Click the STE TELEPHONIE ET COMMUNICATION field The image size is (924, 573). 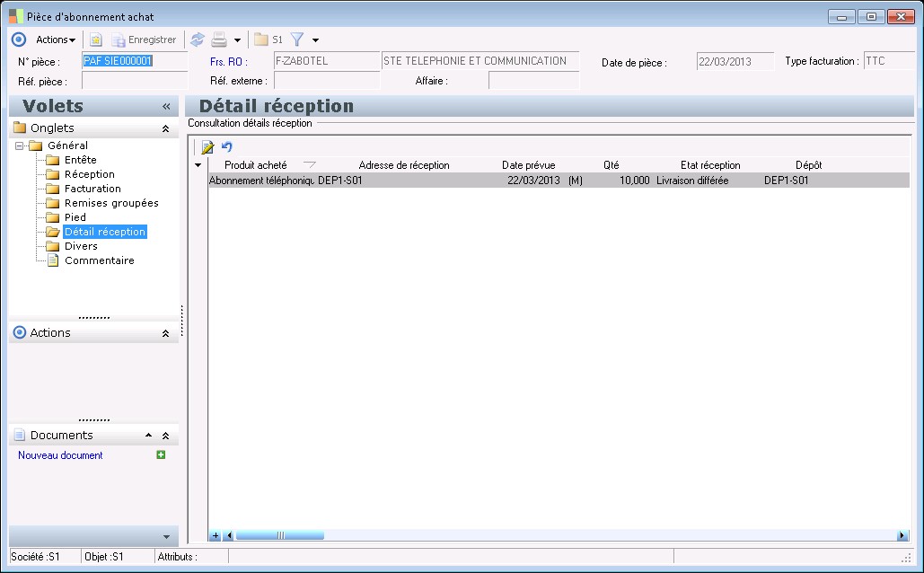480,61
